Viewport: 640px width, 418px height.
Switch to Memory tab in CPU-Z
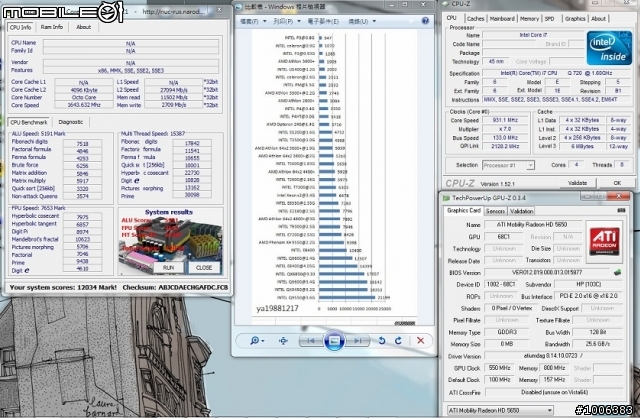click(x=529, y=19)
